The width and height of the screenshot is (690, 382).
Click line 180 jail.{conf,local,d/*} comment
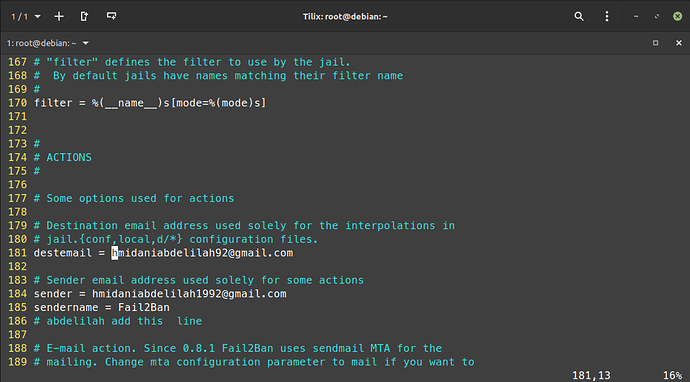[176, 239]
